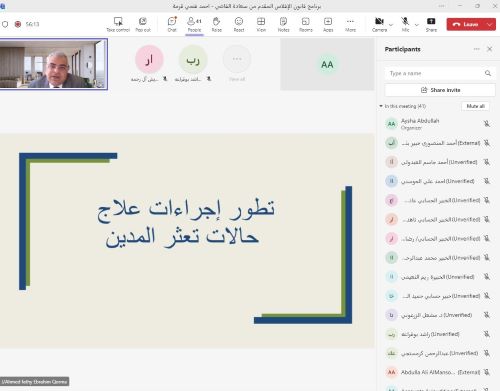Viewport: 500px width, 391px height.
Task: Click the red recording indicator icon
Action: 18,24
